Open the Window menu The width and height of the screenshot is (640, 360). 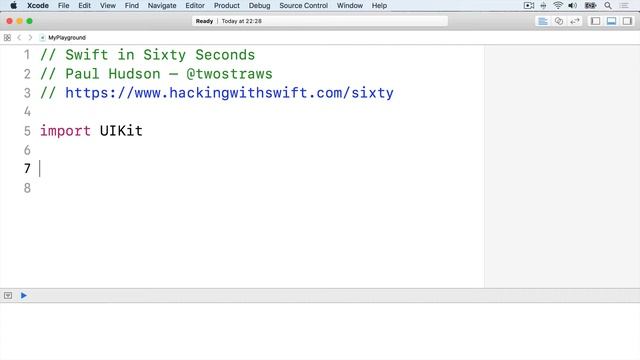pyautogui.click(x=350, y=6)
